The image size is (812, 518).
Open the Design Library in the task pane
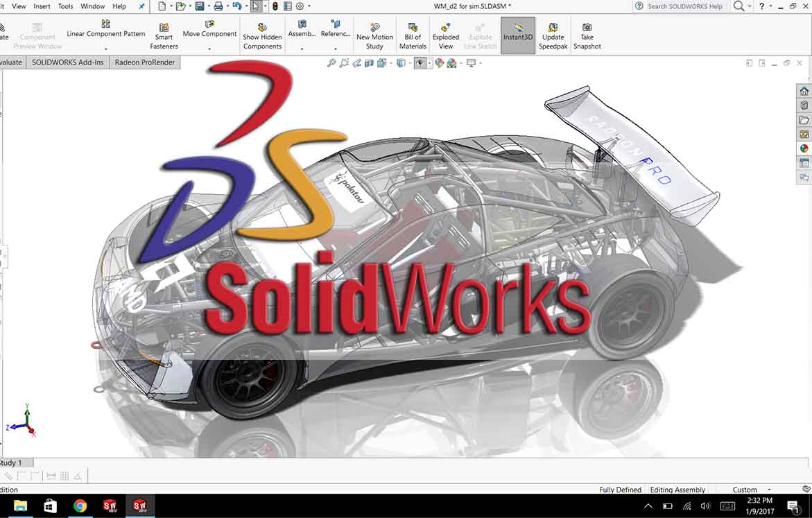click(x=804, y=105)
